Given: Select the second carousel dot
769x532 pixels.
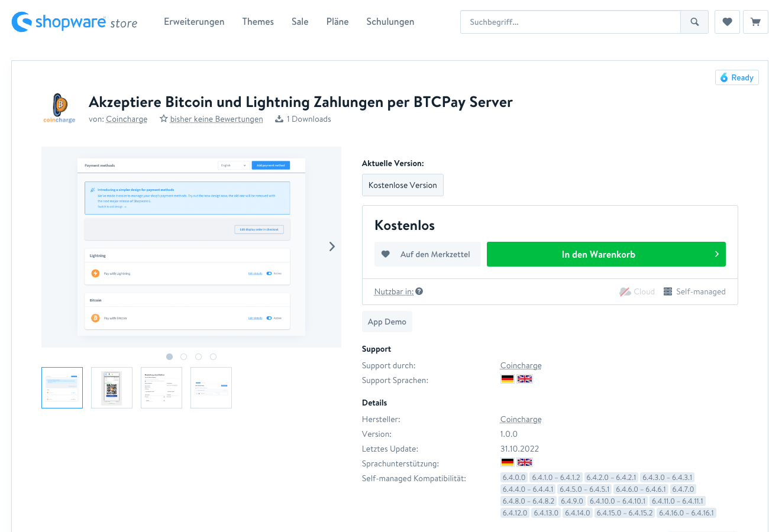Looking at the screenshot, I should [183, 356].
